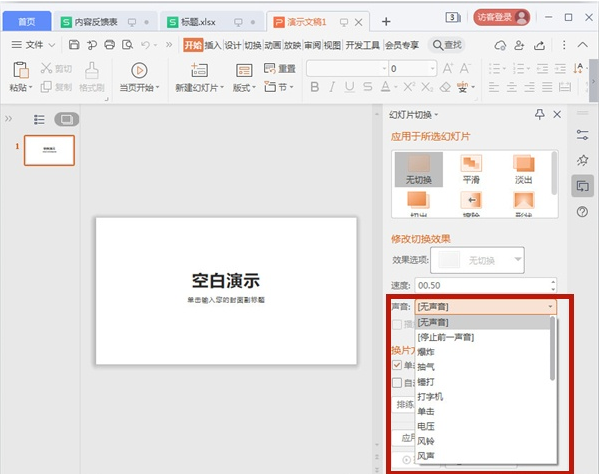Image resolution: width=600 pixels, height=474 pixels.
Task: Toggle the 单击鼠标时 checkbox
Action: tap(398, 366)
